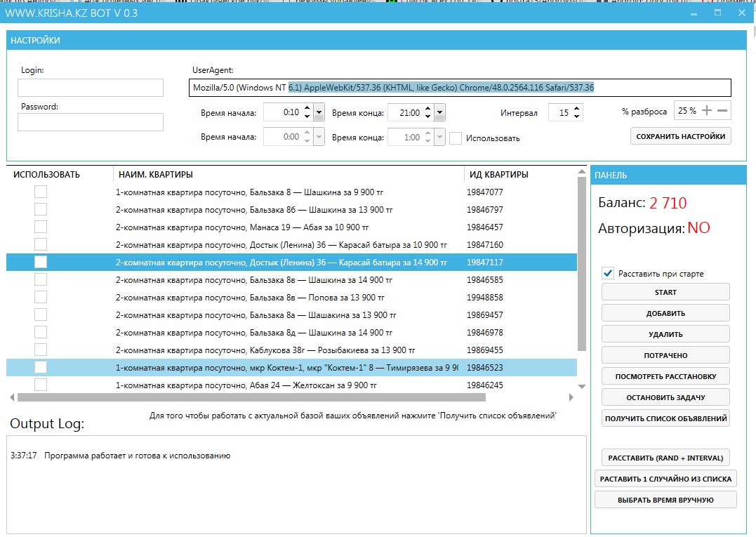Click the Password input field
756x537 pixels.
point(91,123)
